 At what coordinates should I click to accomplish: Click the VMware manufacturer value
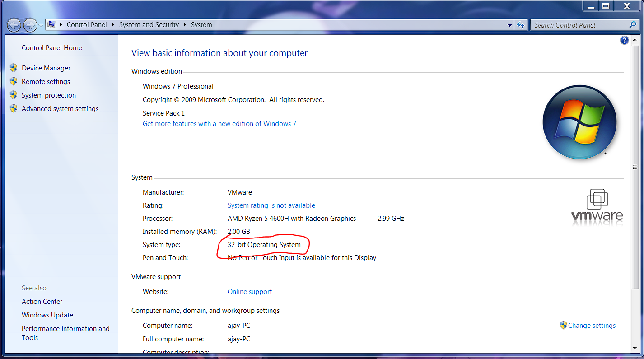coord(240,192)
